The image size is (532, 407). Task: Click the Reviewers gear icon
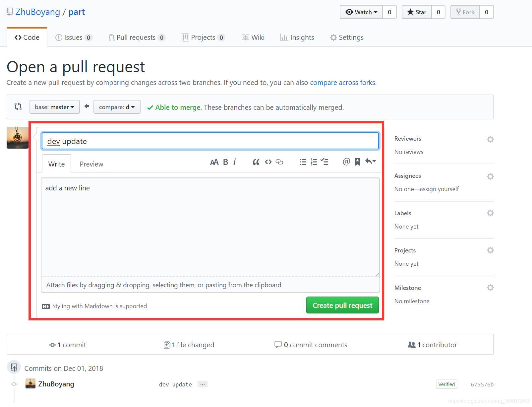point(490,139)
